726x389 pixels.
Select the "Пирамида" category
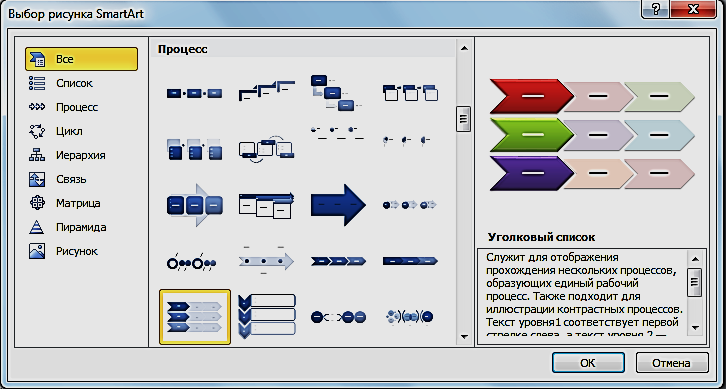[81, 227]
